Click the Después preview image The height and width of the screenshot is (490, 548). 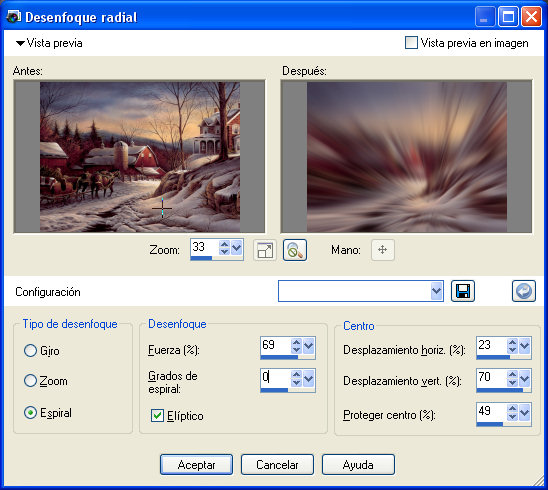click(407, 157)
